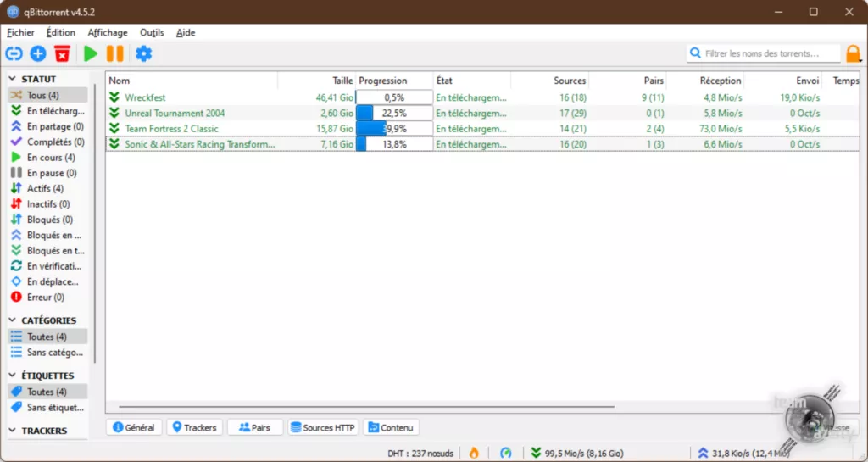Open the Édition menu
Image resolution: width=868 pixels, height=462 pixels.
point(61,33)
